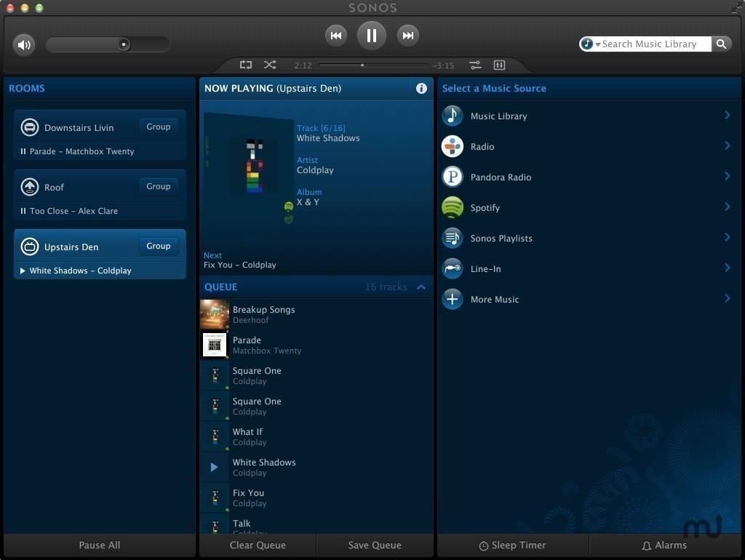Select Pandora Radio source
745x560 pixels.
501,177
